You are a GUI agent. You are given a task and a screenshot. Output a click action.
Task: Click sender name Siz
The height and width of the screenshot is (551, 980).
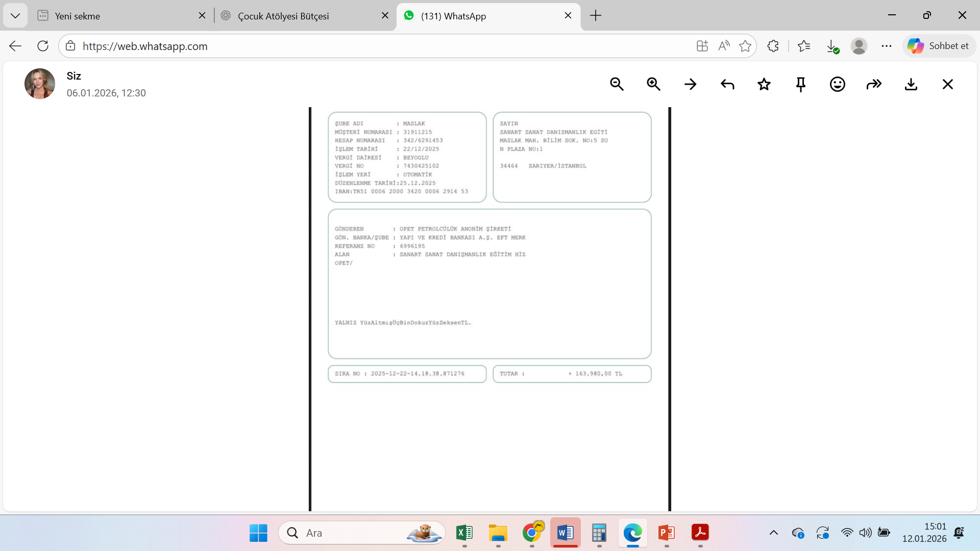(x=74, y=76)
